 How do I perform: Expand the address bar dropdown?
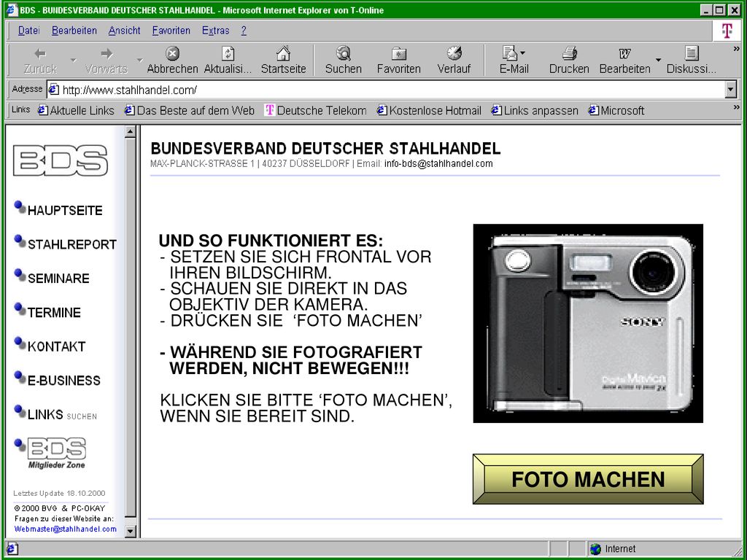(731, 90)
